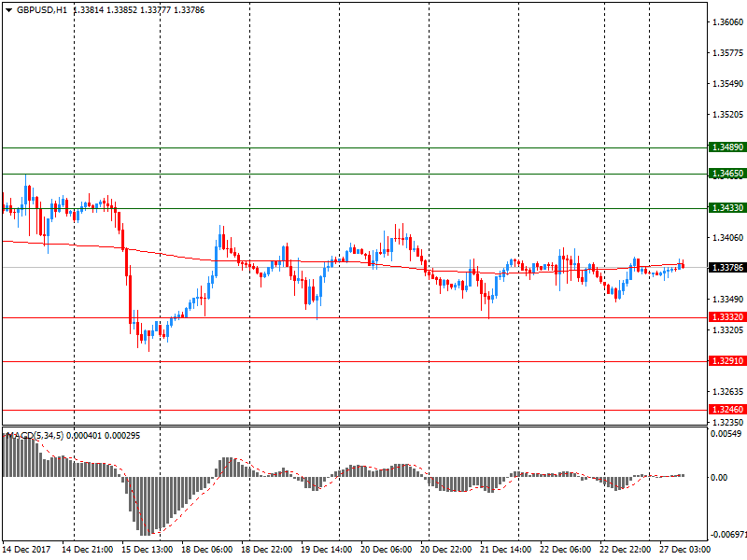Click the current price label 1.33786

(x=726, y=268)
